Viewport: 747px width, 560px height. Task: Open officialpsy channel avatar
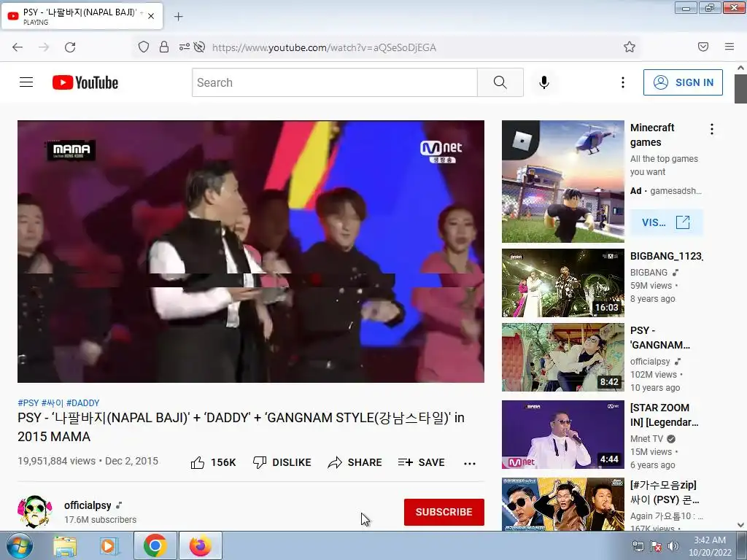point(35,511)
